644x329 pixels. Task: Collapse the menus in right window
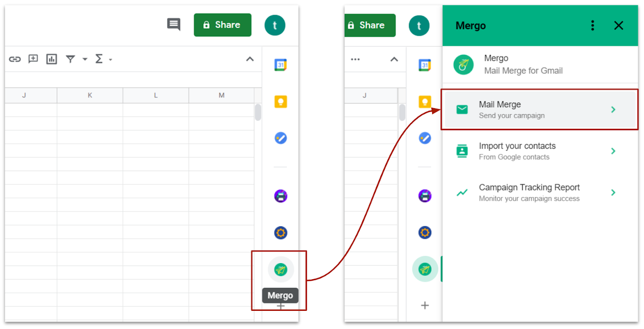[x=394, y=59]
